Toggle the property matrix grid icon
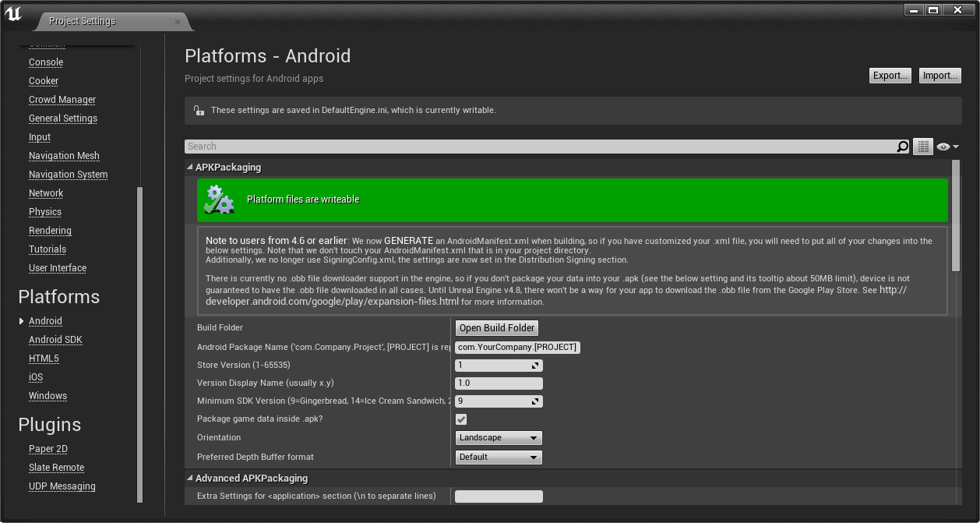980x523 pixels. pos(923,147)
